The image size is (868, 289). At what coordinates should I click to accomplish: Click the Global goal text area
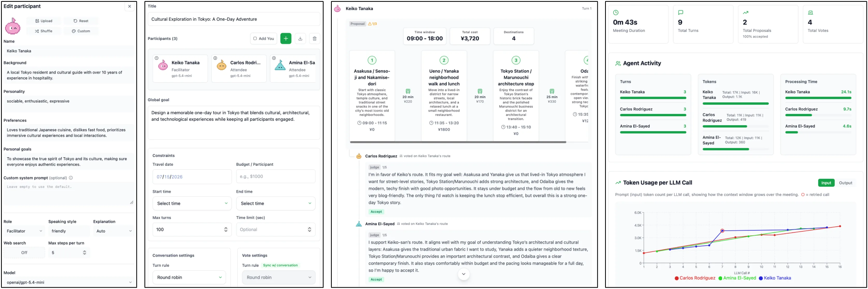(x=234, y=123)
